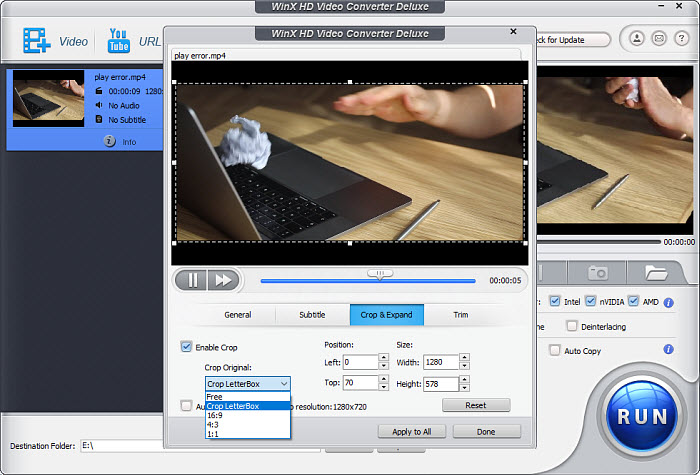Open the help question-mark icon
The image size is (700, 475).
tap(681, 38)
